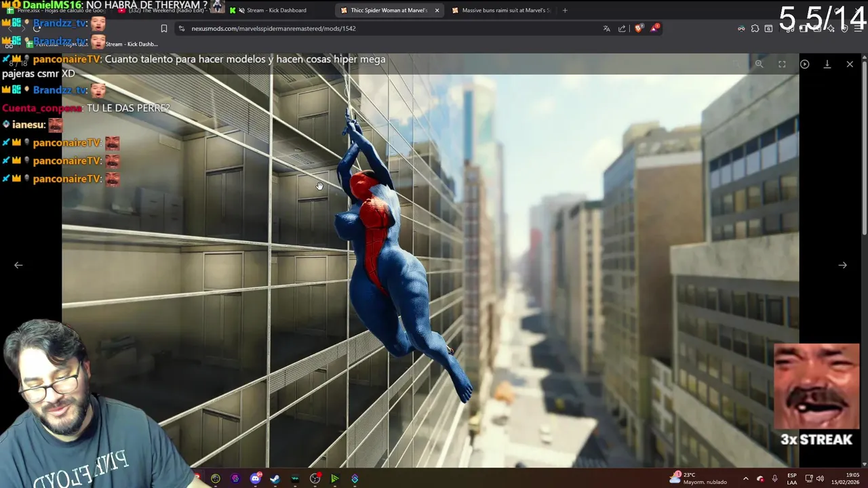
Task: Open the network status tray icon
Action: [x=809, y=479]
